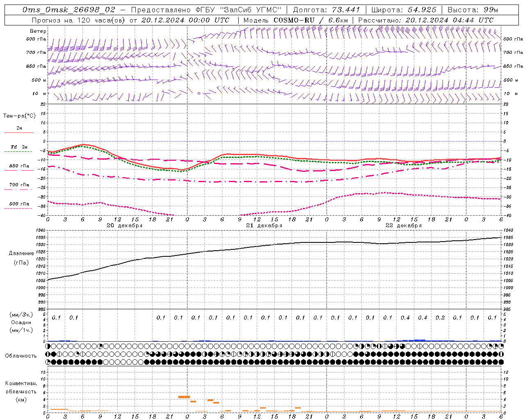
Task: Click the 'Осадки' precipitation label
Action: pos(21,322)
